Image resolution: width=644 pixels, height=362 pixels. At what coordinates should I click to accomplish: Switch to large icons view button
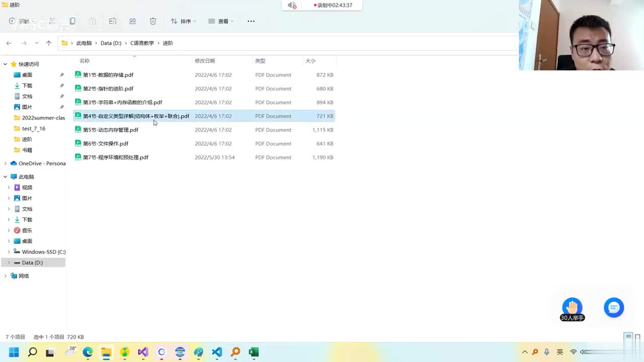click(x=637, y=336)
